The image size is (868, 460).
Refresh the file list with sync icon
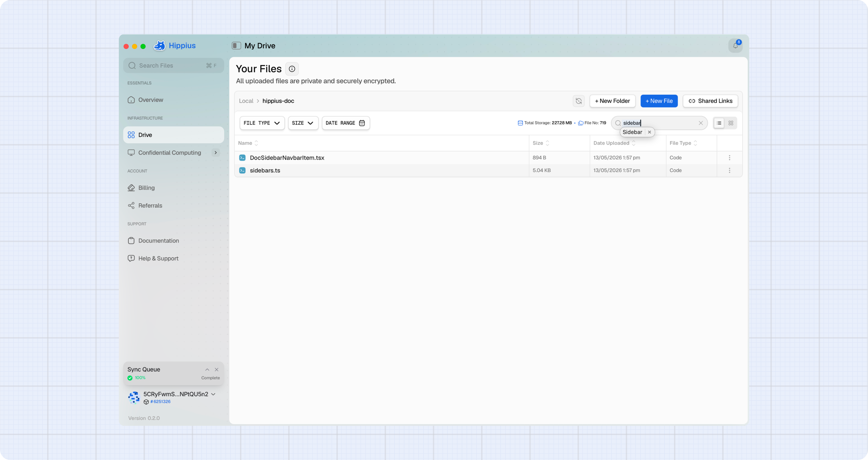pos(578,101)
